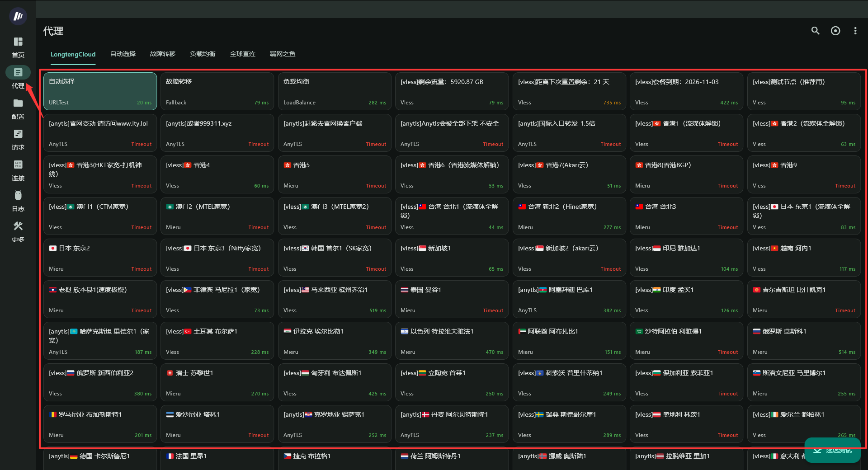Image resolution: width=868 pixels, height=470 pixels.
Task: Open the 更多 tools sidebar icon
Action: pos(18,226)
